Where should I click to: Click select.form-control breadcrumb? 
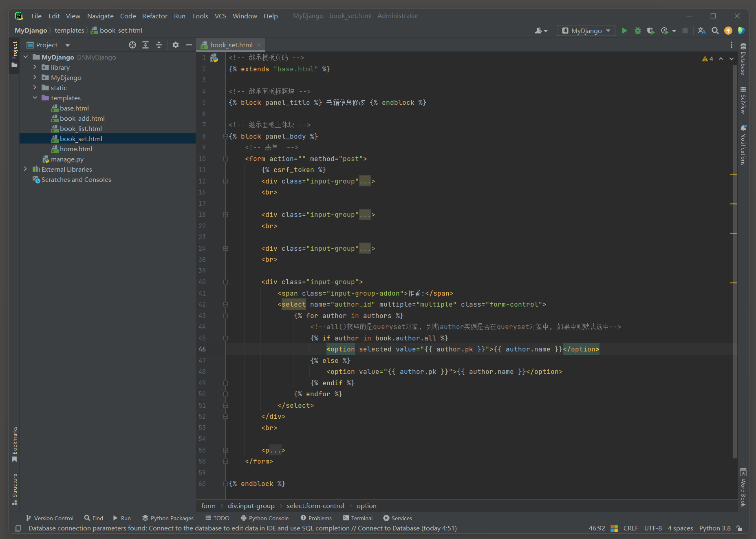coord(315,506)
